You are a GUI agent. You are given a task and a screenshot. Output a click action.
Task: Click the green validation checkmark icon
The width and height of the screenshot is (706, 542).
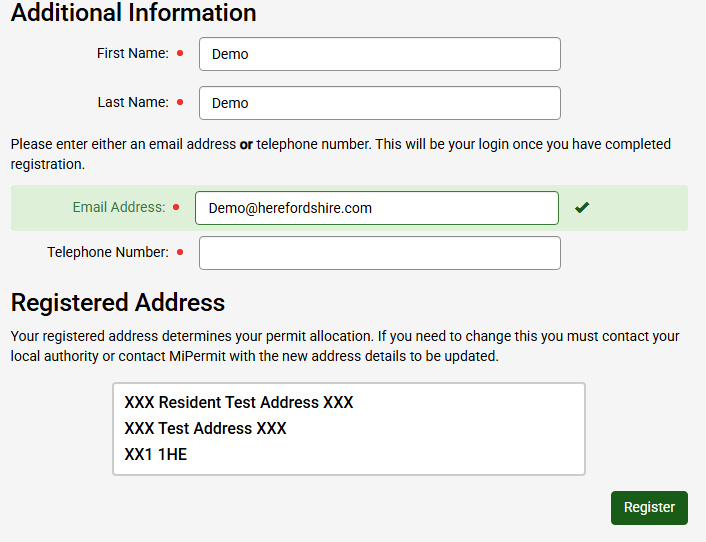582,208
